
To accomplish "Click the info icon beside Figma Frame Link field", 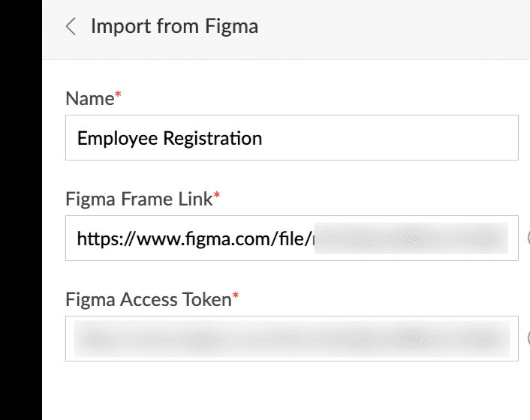I will [x=528, y=238].
